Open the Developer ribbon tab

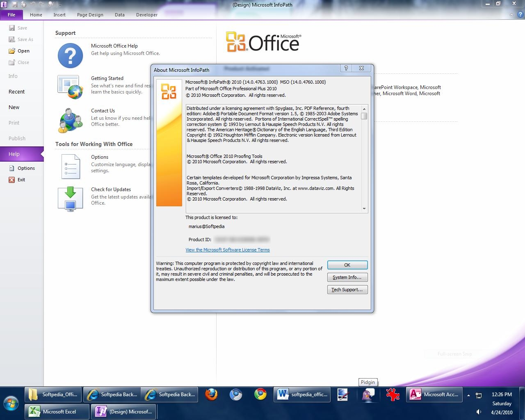(147, 15)
